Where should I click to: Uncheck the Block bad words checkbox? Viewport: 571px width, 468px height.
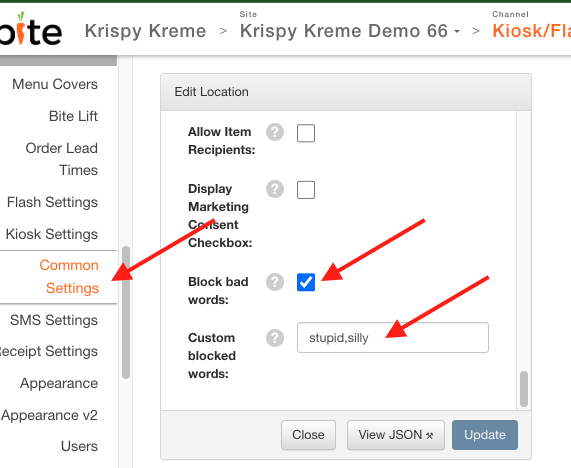[306, 282]
